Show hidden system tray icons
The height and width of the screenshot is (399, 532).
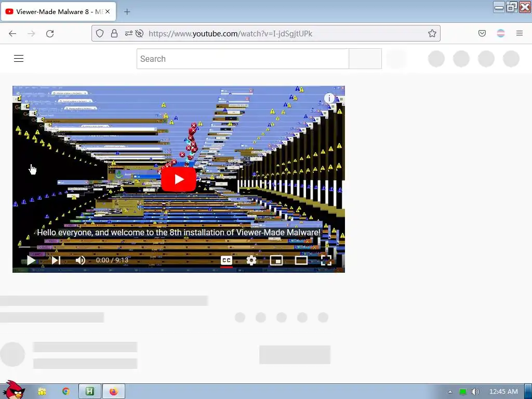(x=450, y=392)
